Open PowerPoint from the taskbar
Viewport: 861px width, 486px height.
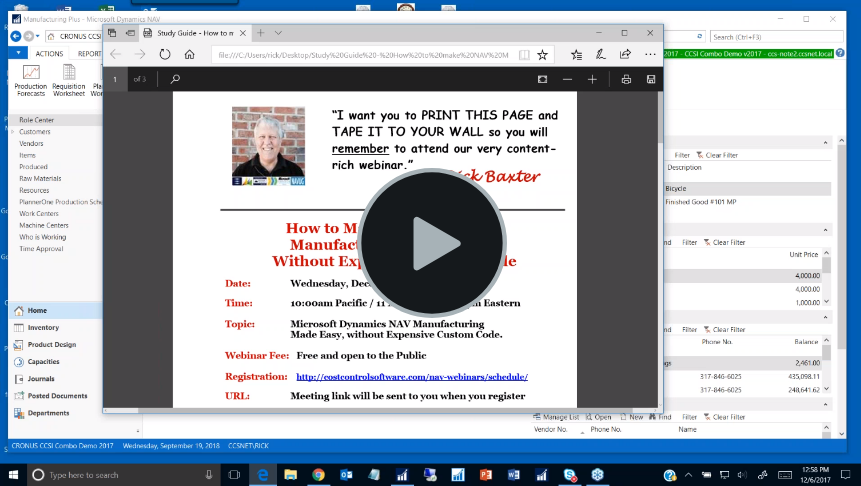tap(485, 475)
